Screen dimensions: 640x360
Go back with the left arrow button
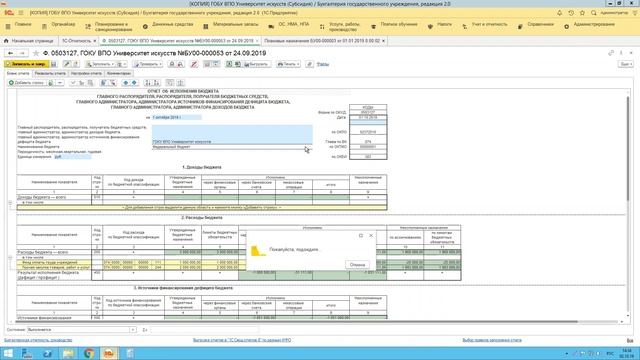click(11, 53)
